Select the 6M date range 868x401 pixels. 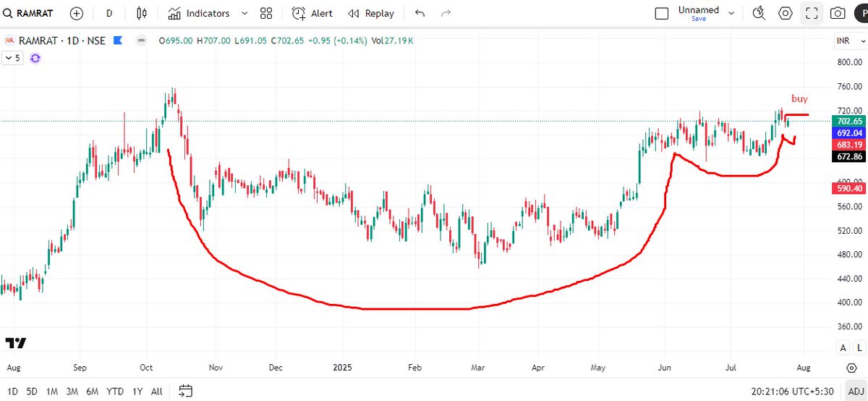point(93,390)
